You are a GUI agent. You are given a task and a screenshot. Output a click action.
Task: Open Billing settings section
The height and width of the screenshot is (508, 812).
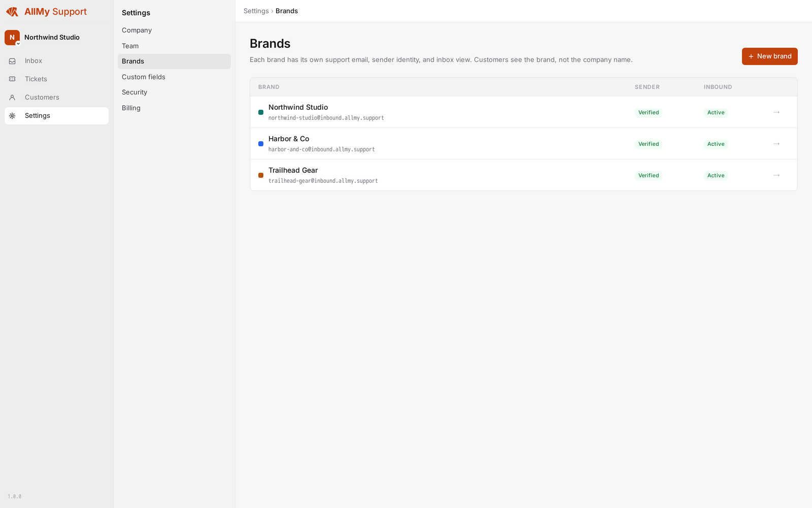tap(174, 108)
